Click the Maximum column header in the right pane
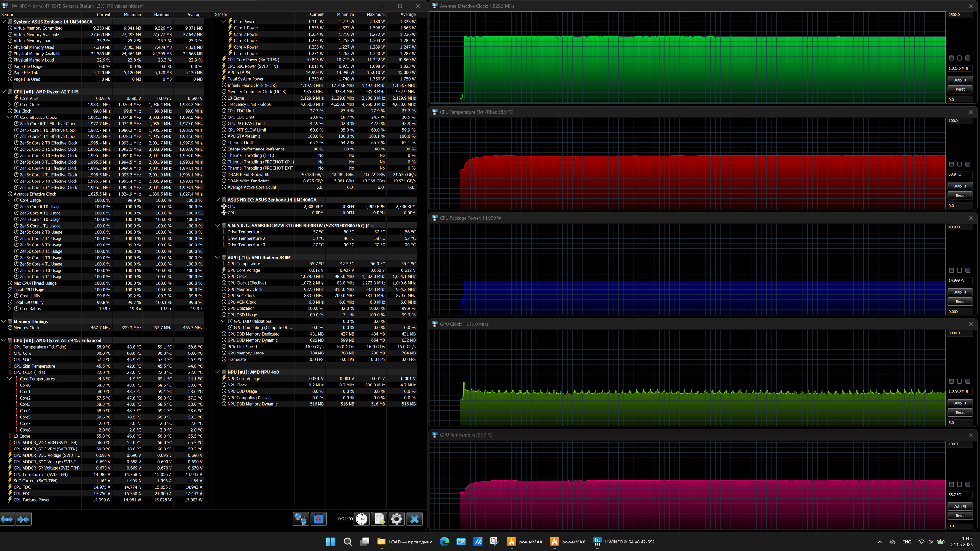This screenshot has width=980, height=551. tap(371, 14)
